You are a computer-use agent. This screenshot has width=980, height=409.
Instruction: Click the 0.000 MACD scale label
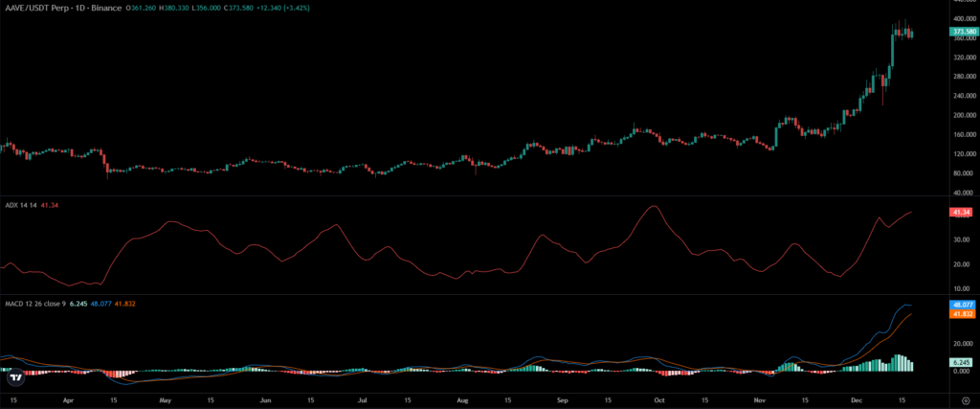point(963,371)
